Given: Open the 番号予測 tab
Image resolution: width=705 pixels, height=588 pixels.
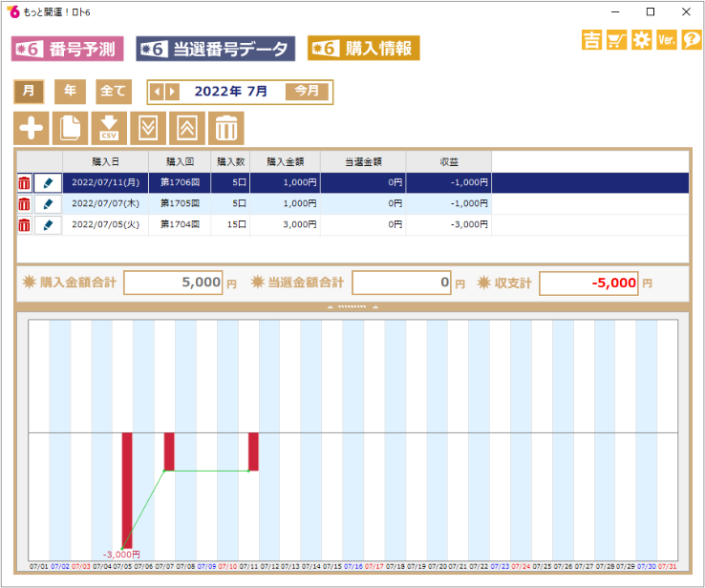Looking at the screenshot, I should point(67,49).
